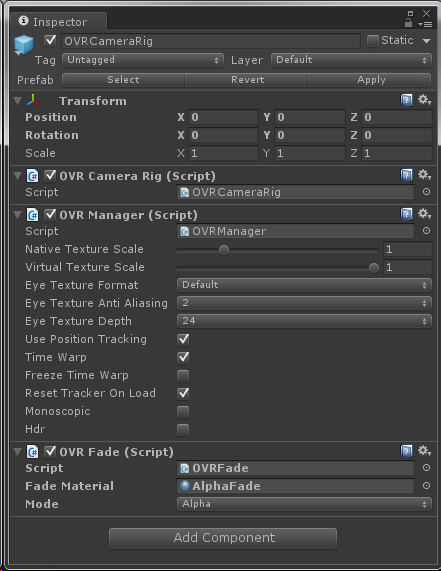Click the prefab Revert button

[247, 80]
